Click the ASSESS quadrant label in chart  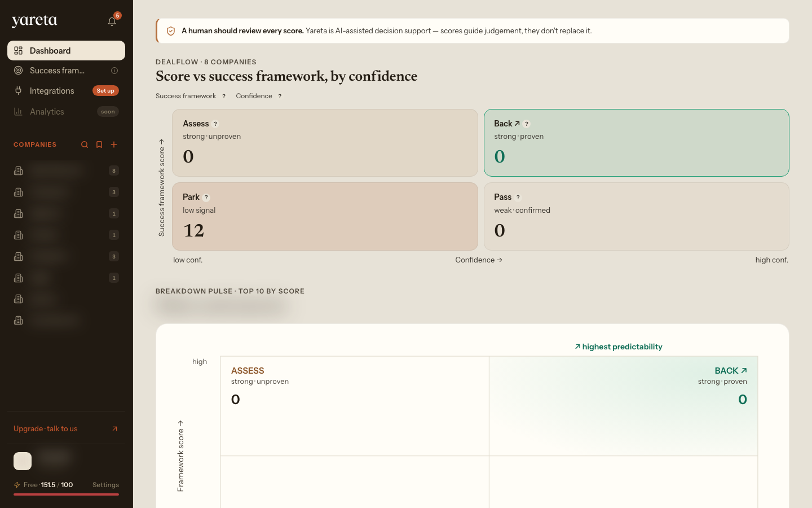coord(248,371)
